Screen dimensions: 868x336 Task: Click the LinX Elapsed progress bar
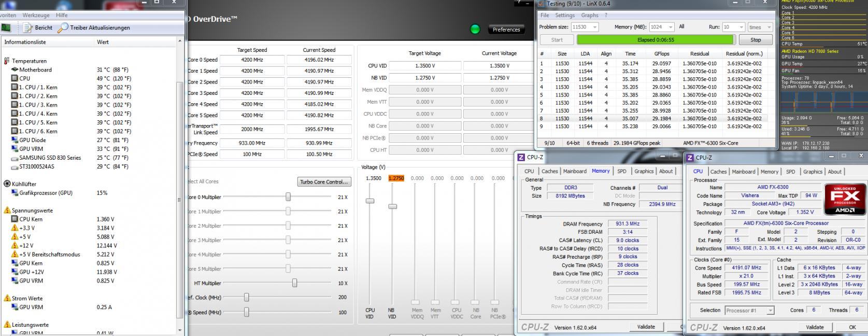655,40
